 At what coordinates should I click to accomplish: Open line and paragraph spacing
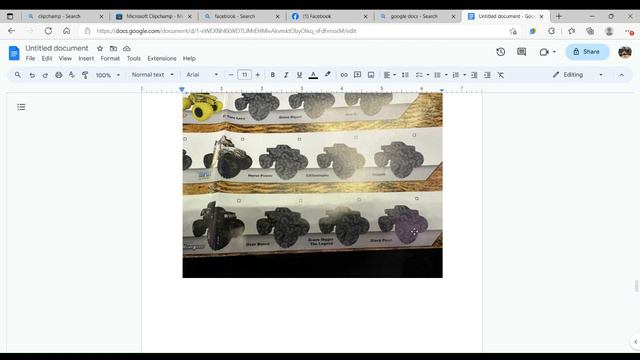(x=405, y=75)
